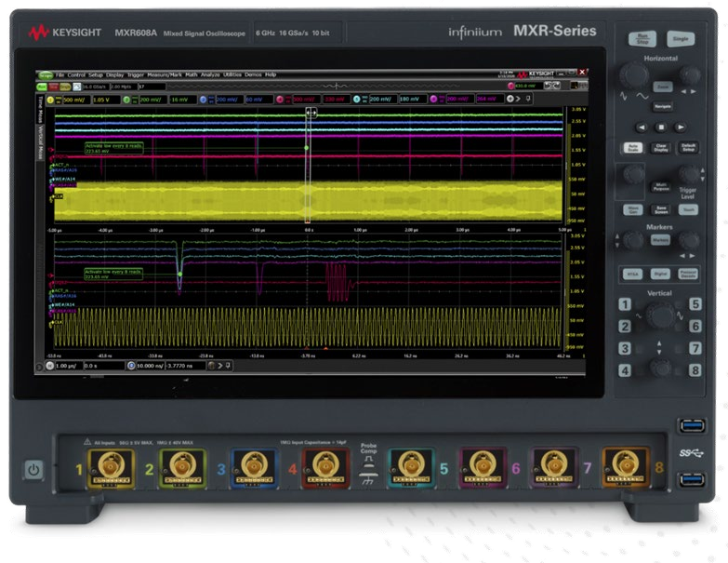Click the 'Activate low every 8 reads' annotation in upper graph
This screenshot has height=563, width=728.
pyautogui.click(x=113, y=148)
